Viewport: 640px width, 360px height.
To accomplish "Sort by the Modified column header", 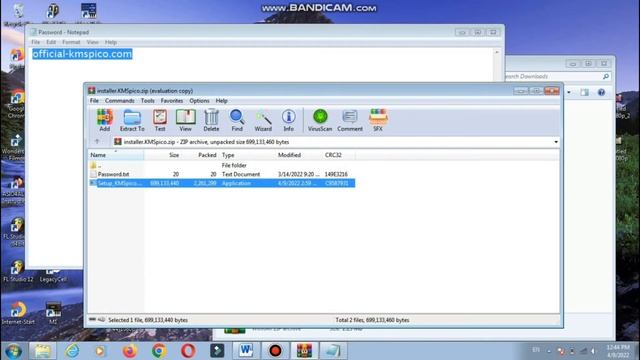I will 299,155.
